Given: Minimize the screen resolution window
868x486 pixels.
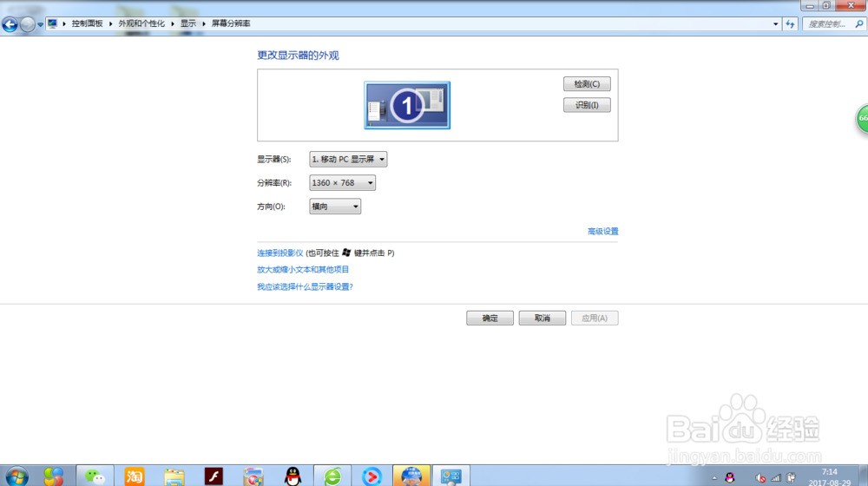Looking at the screenshot, I should [x=809, y=5].
